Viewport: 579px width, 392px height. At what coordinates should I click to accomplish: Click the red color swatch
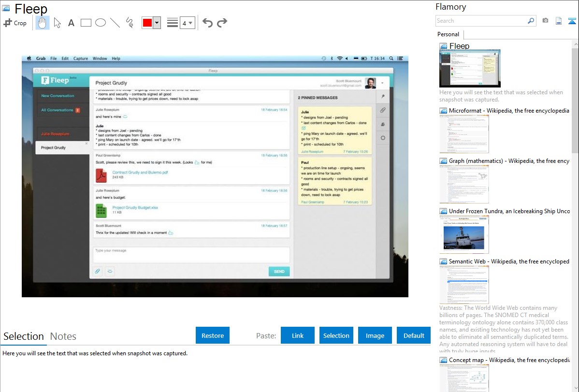[147, 23]
